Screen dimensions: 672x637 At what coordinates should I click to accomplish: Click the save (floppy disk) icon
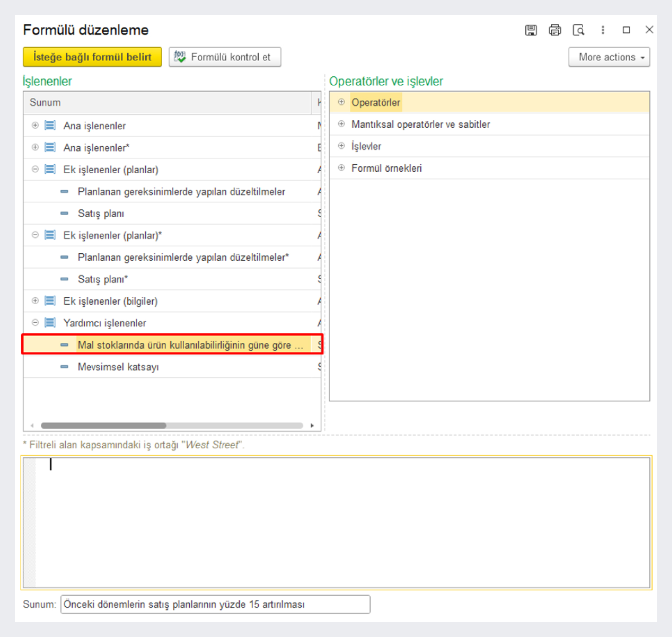click(x=531, y=30)
